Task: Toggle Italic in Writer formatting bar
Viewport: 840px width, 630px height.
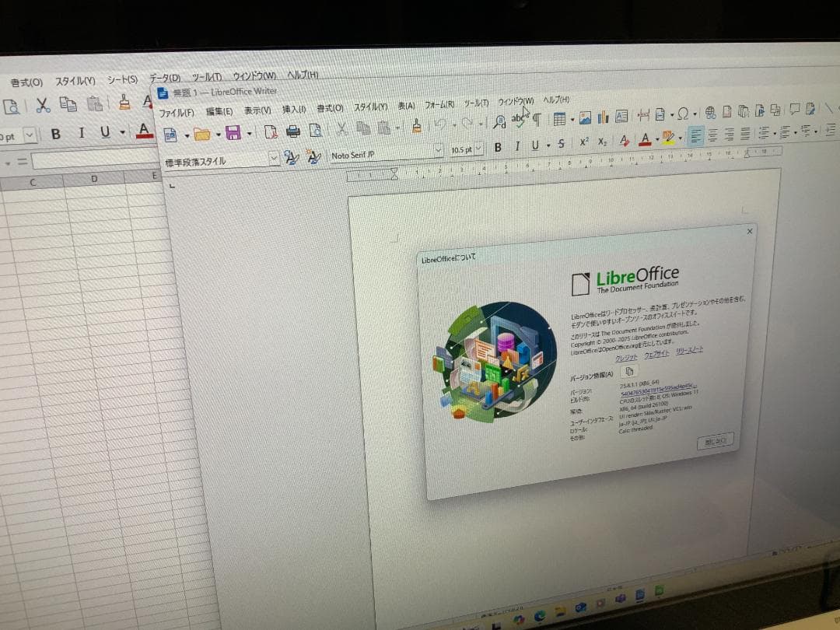Action: (516, 145)
